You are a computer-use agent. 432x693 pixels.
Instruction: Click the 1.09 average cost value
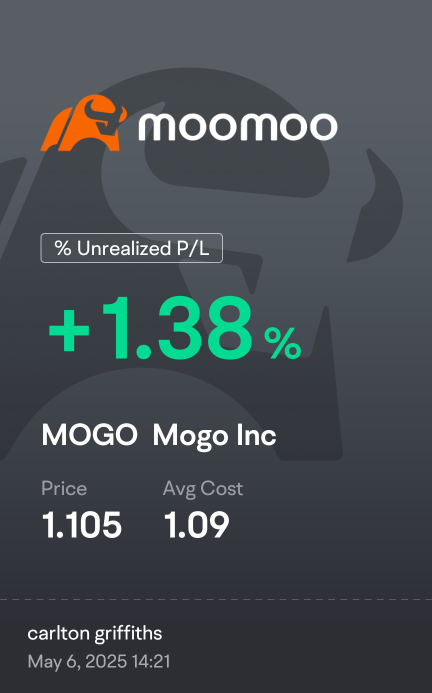coord(197,525)
